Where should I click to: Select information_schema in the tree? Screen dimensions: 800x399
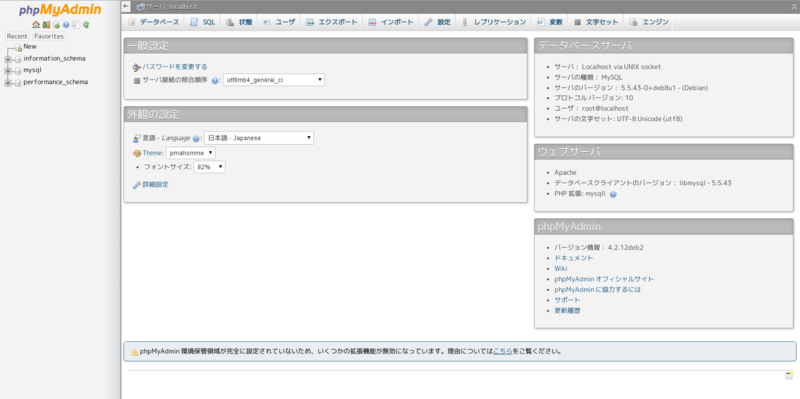55,59
